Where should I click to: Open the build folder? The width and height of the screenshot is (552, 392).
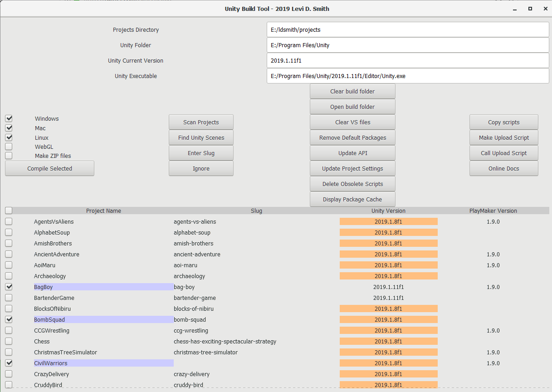click(x=352, y=107)
